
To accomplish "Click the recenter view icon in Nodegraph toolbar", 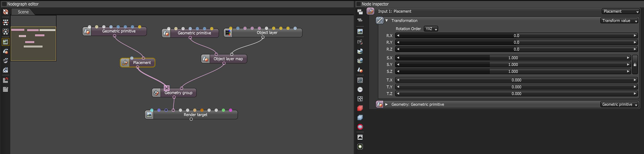I will [5, 12].
